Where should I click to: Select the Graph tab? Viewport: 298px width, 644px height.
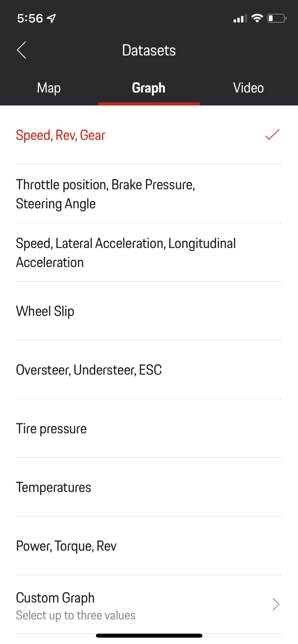(148, 88)
